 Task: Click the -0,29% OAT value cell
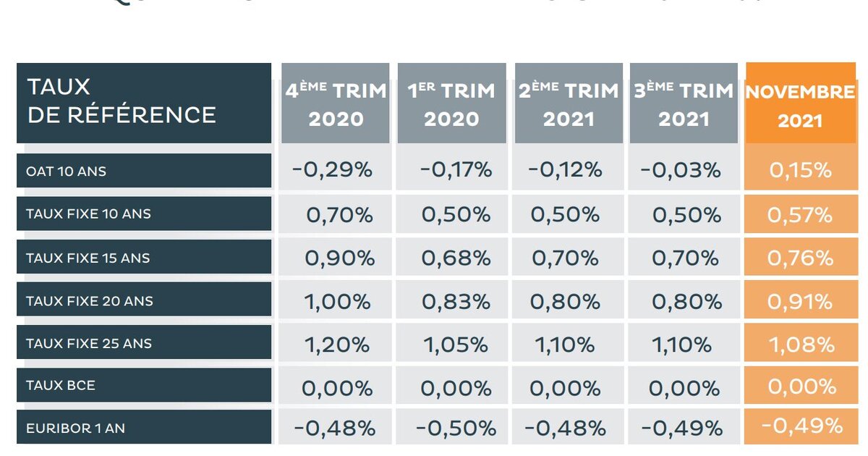(x=336, y=172)
